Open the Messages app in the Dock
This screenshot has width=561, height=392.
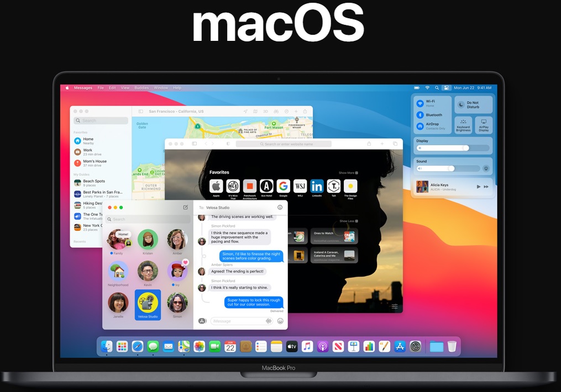coord(153,346)
